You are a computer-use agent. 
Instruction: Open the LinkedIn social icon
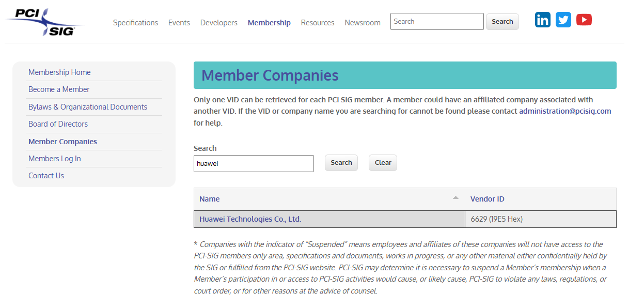pos(543,20)
